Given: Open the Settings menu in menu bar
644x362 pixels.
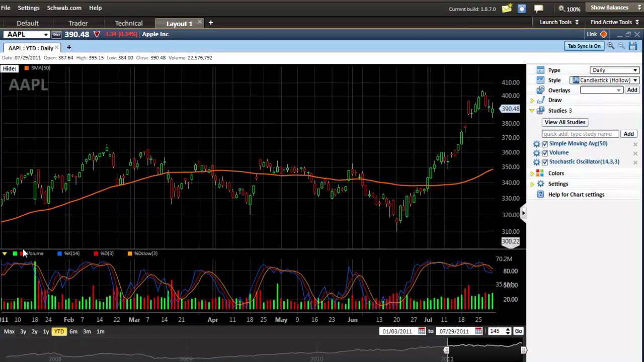Looking at the screenshot, I should 29,8.
